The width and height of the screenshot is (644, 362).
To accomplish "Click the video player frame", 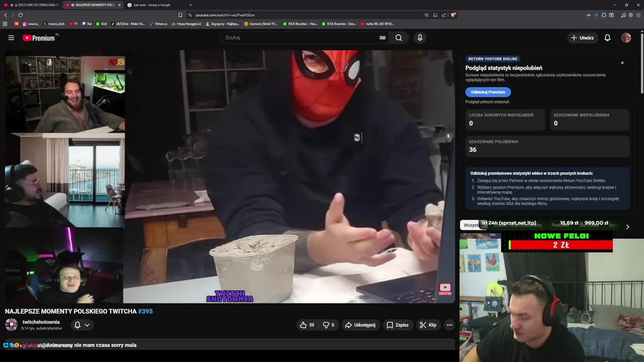I will pyautogui.click(x=230, y=176).
